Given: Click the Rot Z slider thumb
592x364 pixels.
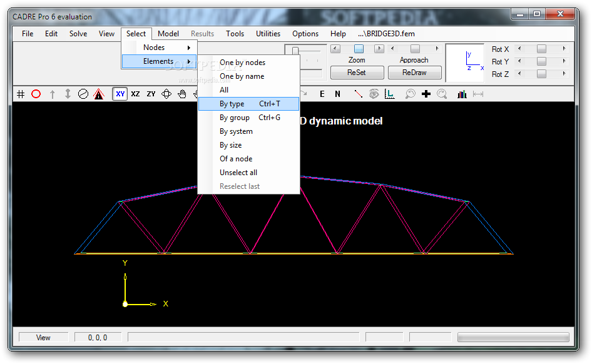Looking at the screenshot, I should pyautogui.click(x=541, y=74).
